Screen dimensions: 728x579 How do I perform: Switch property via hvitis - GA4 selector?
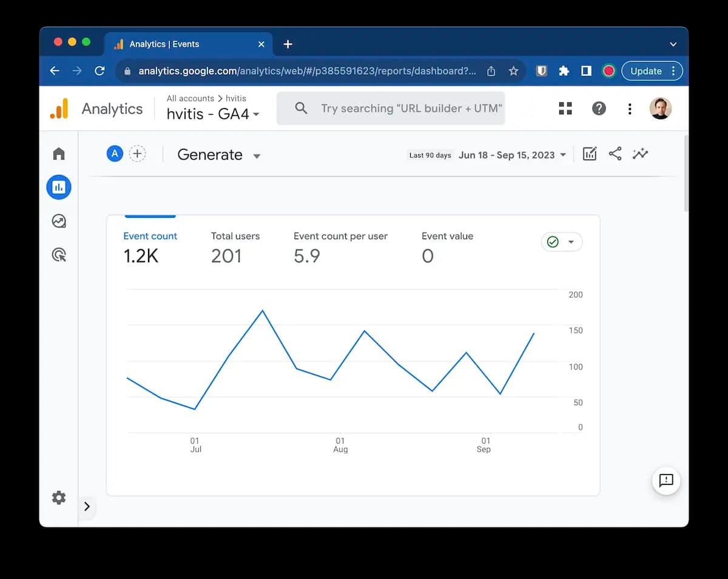(x=213, y=114)
